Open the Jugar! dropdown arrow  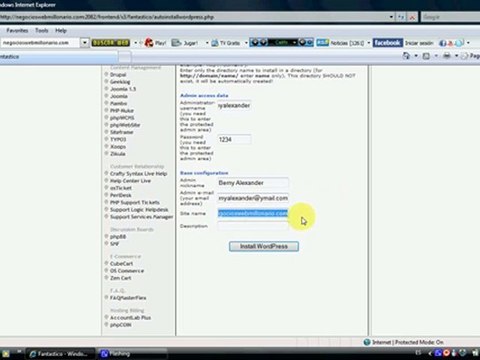pos(207,43)
